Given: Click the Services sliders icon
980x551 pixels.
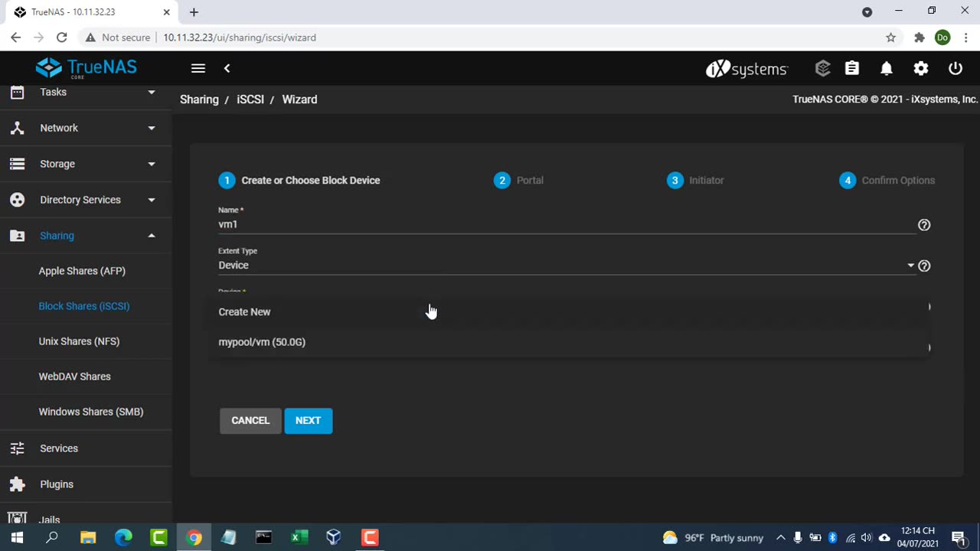Looking at the screenshot, I should pyautogui.click(x=17, y=448).
